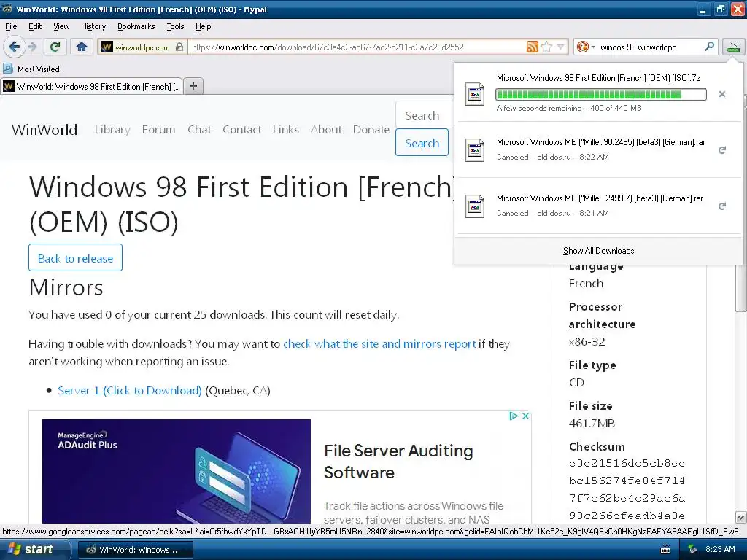Open the About nav link

pyautogui.click(x=326, y=130)
